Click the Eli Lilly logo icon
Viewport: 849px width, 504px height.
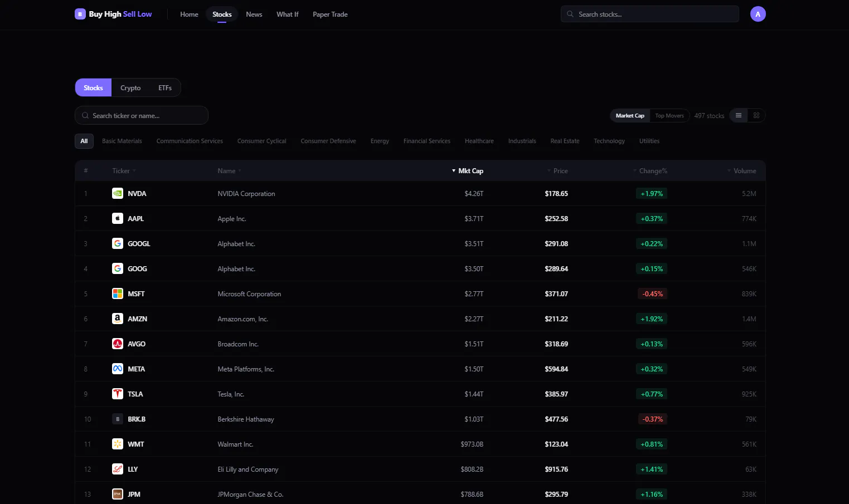(x=118, y=469)
